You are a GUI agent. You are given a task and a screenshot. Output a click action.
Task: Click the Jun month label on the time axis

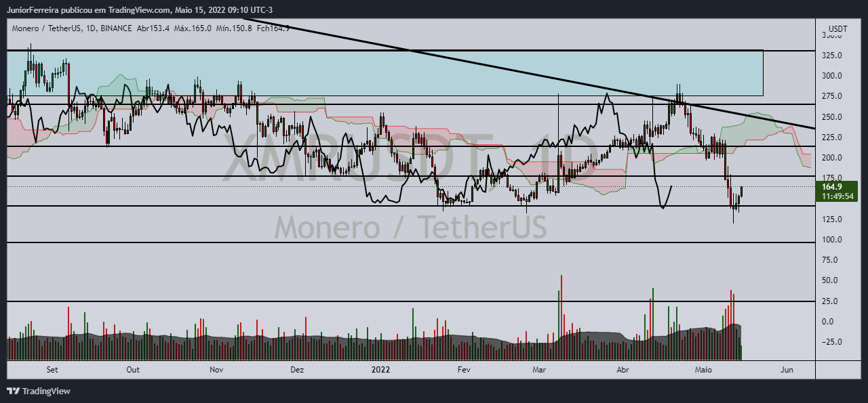click(787, 370)
